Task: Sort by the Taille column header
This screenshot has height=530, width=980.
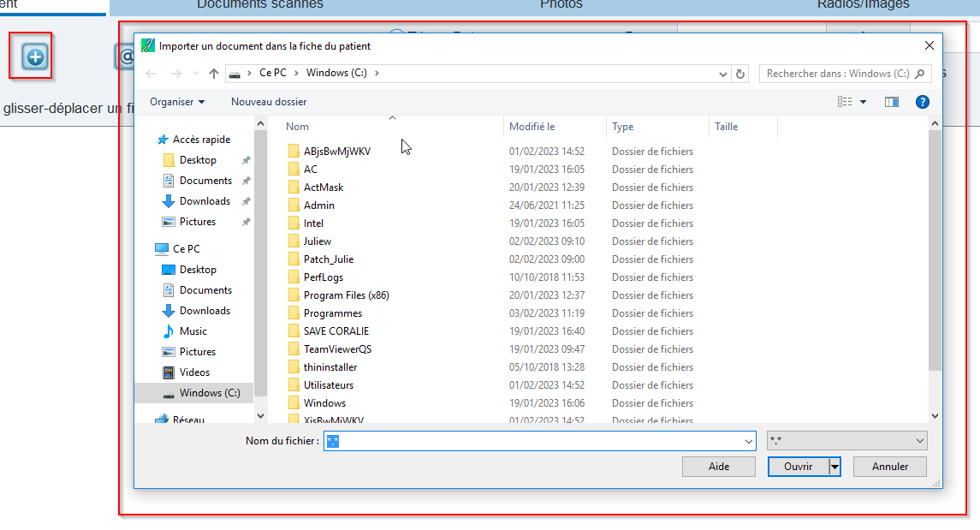Action: (x=743, y=126)
